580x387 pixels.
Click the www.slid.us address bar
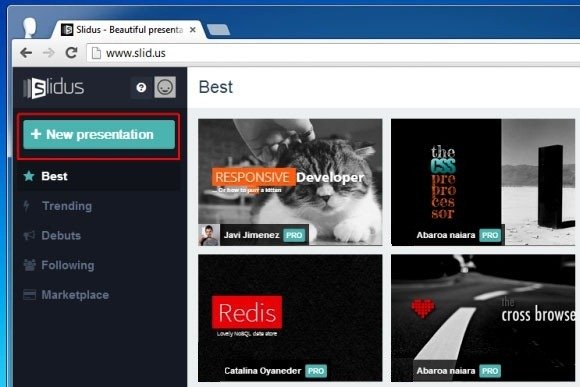click(x=333, y=53)
